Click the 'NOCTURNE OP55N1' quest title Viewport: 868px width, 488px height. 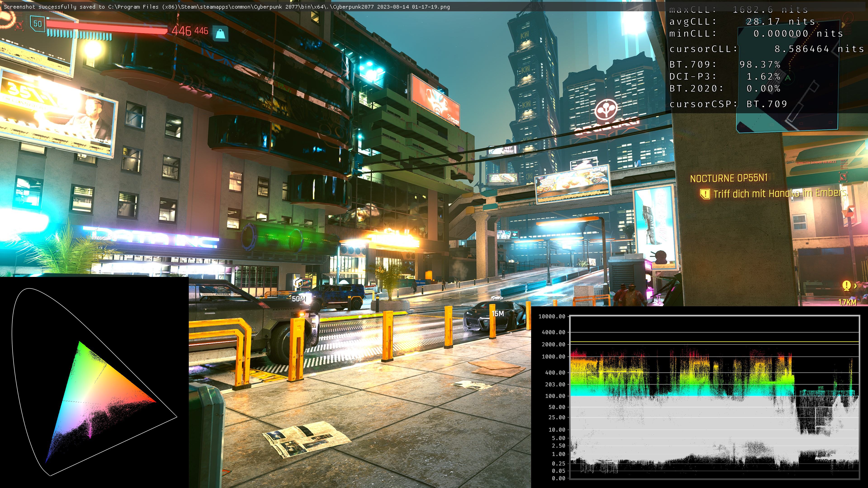point(728,178)
